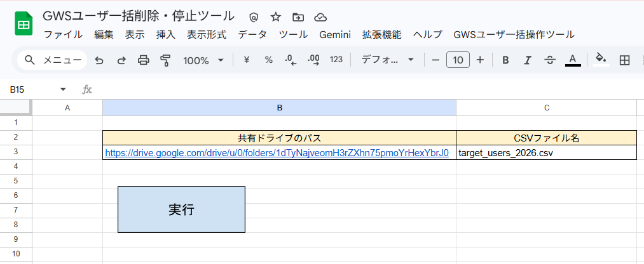644x264 pixels.
Task: Open the データ menu
Action: point(252,34)
